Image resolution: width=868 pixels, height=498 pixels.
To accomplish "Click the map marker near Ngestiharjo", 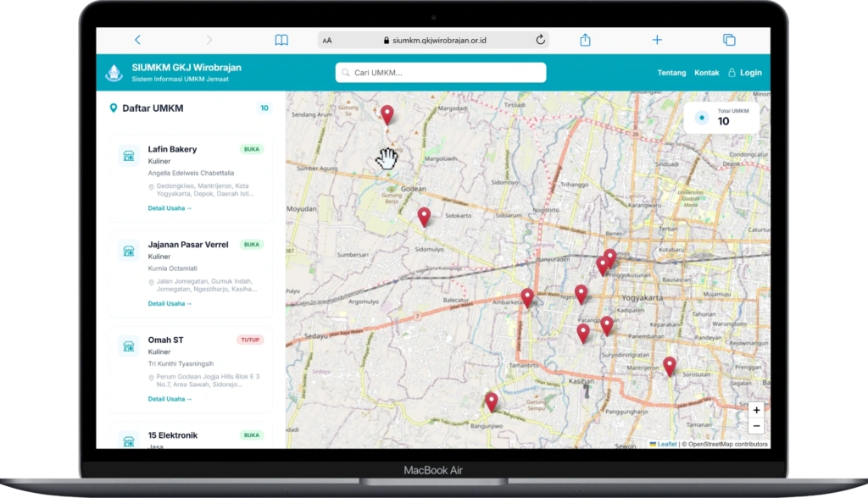I will tap(581, 295).
